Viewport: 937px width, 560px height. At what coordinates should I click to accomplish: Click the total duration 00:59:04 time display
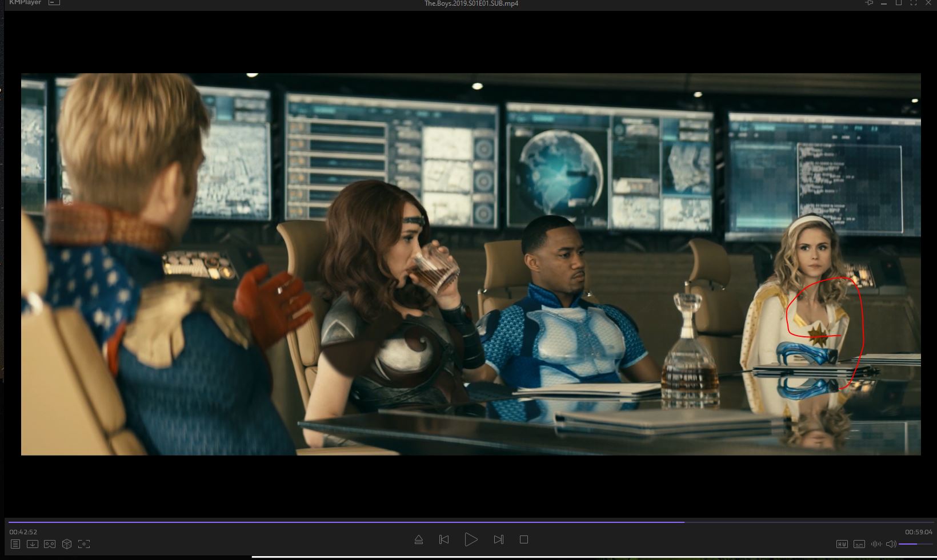pyautogui.click(x=918, y=532)
